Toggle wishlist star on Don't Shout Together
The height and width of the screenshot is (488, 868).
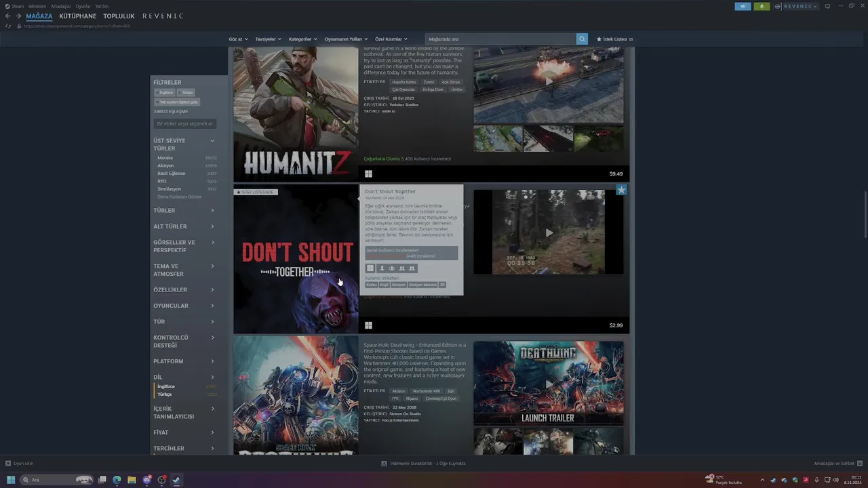pyautogui.click(x=621, y=190)
